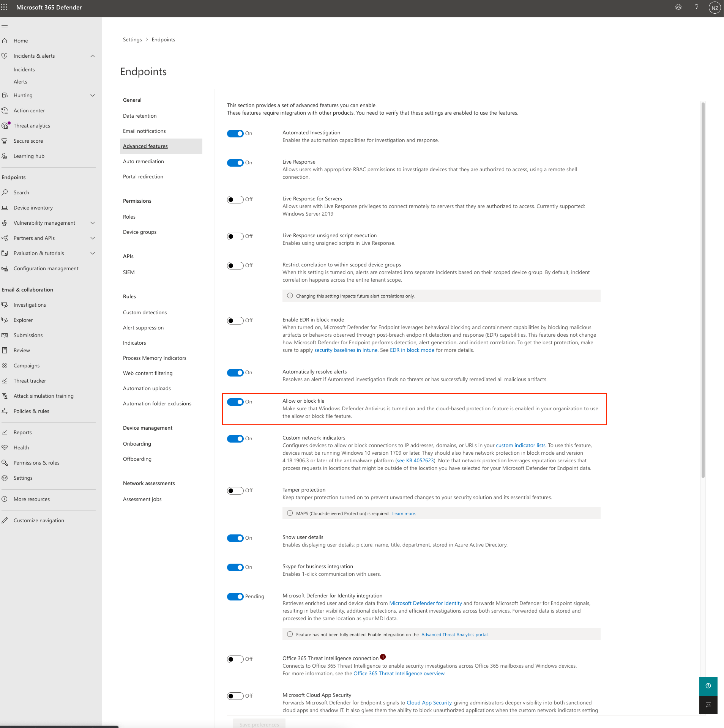Expand Evaluation & tutorials chevron
This screenshot has height=728, width=724.
(x=93, y=253)
